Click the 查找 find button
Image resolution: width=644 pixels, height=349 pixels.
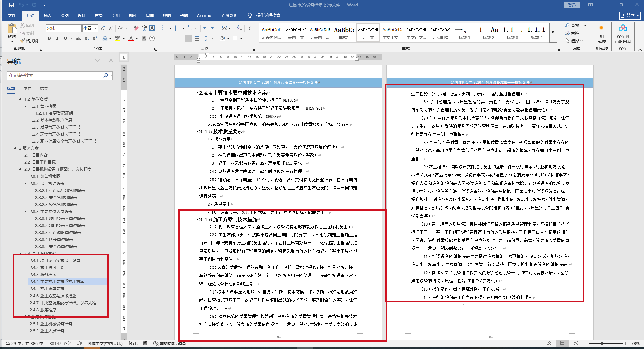572,26
